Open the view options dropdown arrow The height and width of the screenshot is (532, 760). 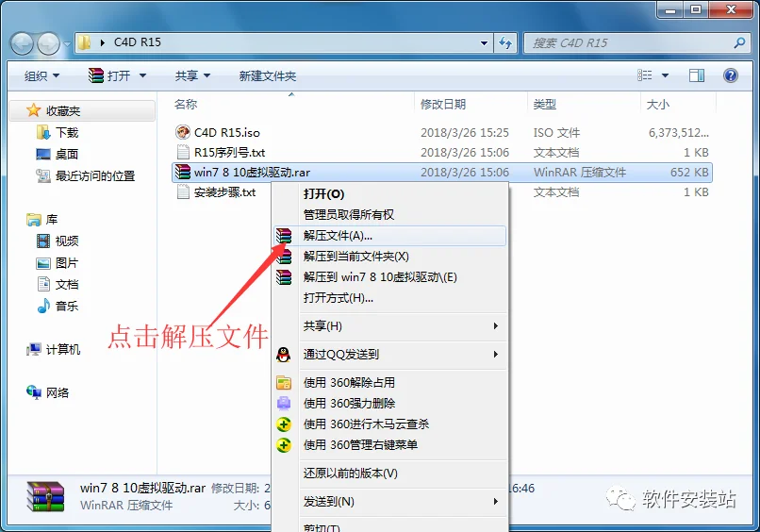[x=665, y=75]
